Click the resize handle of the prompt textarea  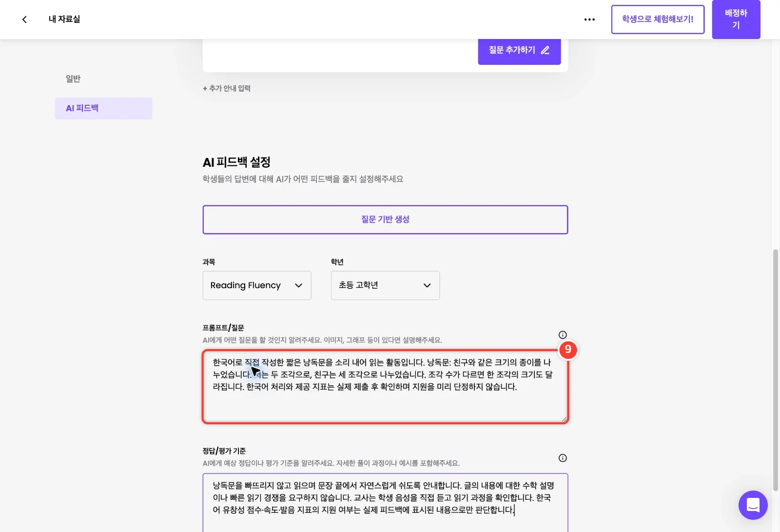[x=564, y=419]
